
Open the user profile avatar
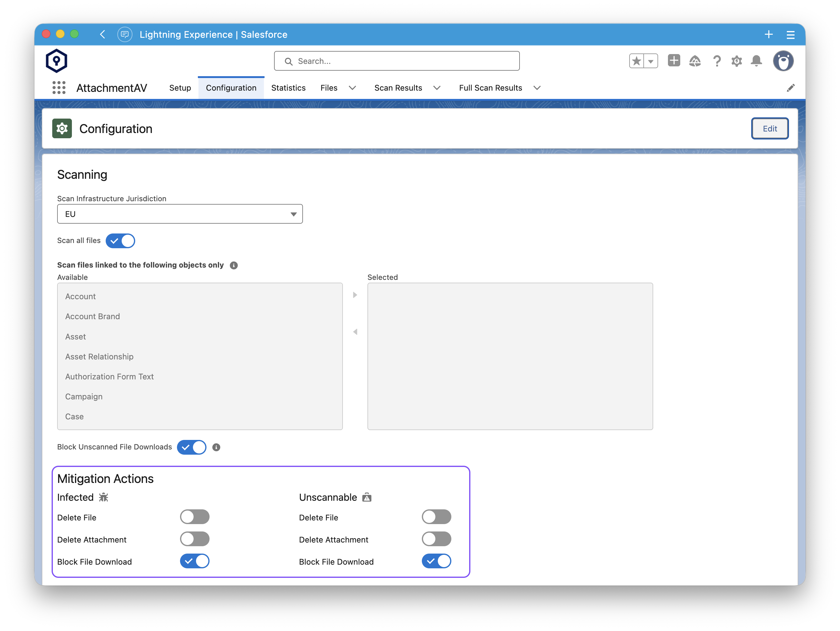click(783, 61)
